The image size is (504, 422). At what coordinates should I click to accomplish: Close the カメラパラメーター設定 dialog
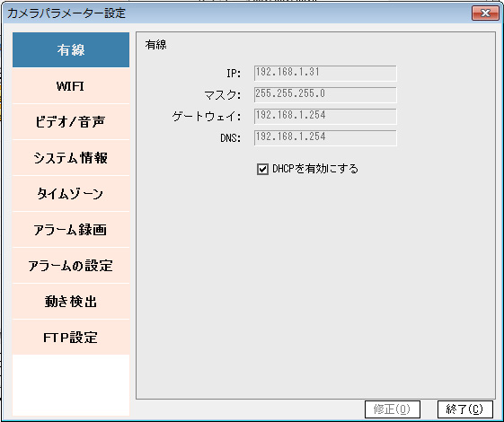point(485,13)
